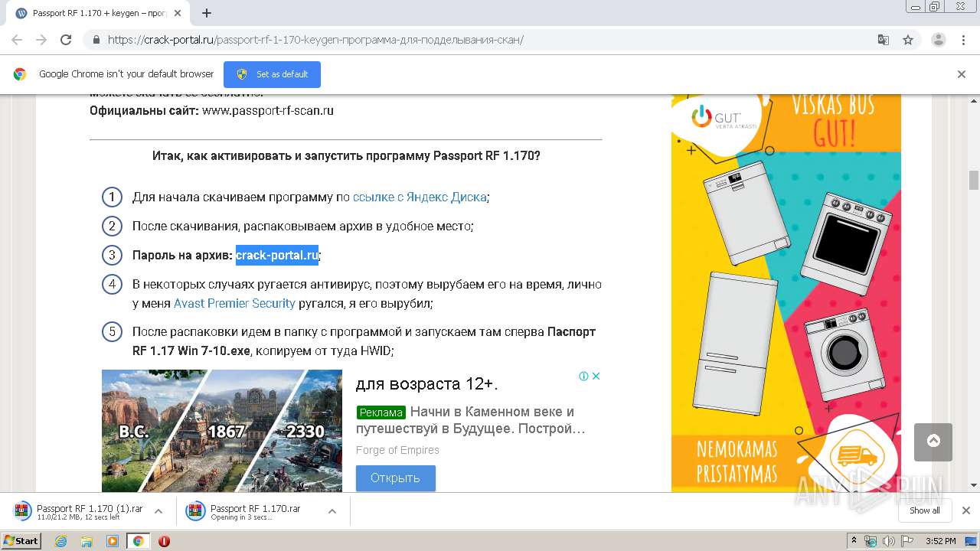Click the address bar URL

(315, 40)
